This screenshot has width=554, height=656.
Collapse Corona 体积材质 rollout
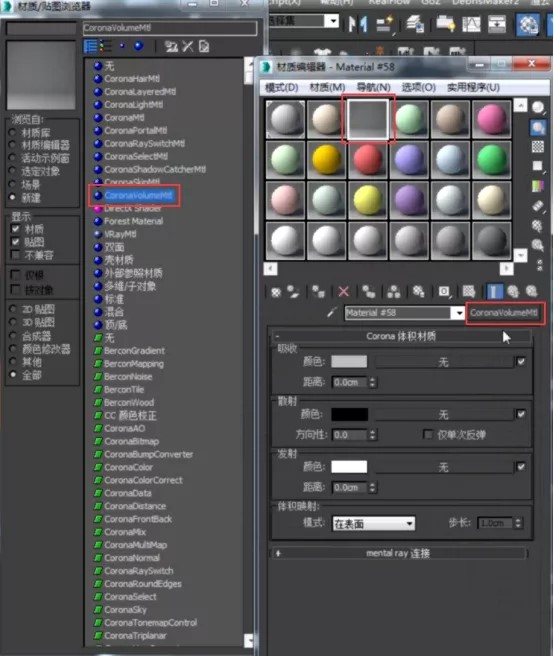[401, 336]
